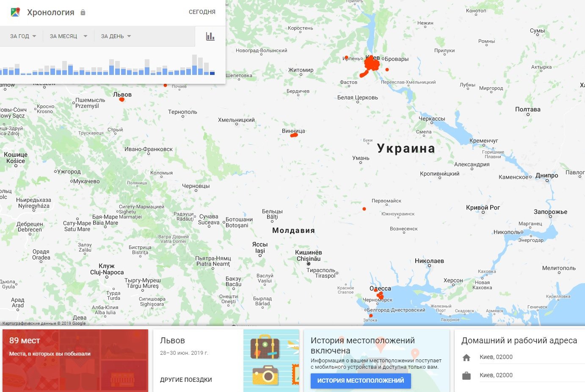
Task: Click the red location dot at Львов
Action: tap(122, 100)
